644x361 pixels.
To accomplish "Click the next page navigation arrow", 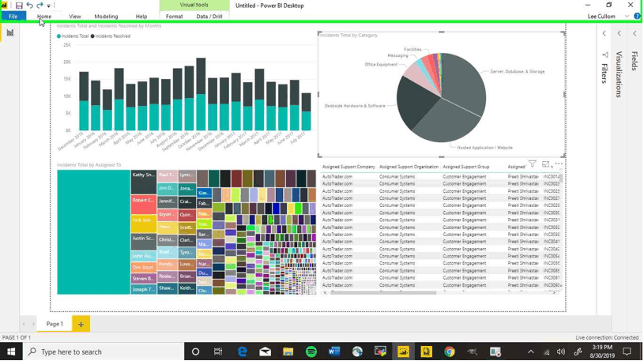I will point(33,324).
